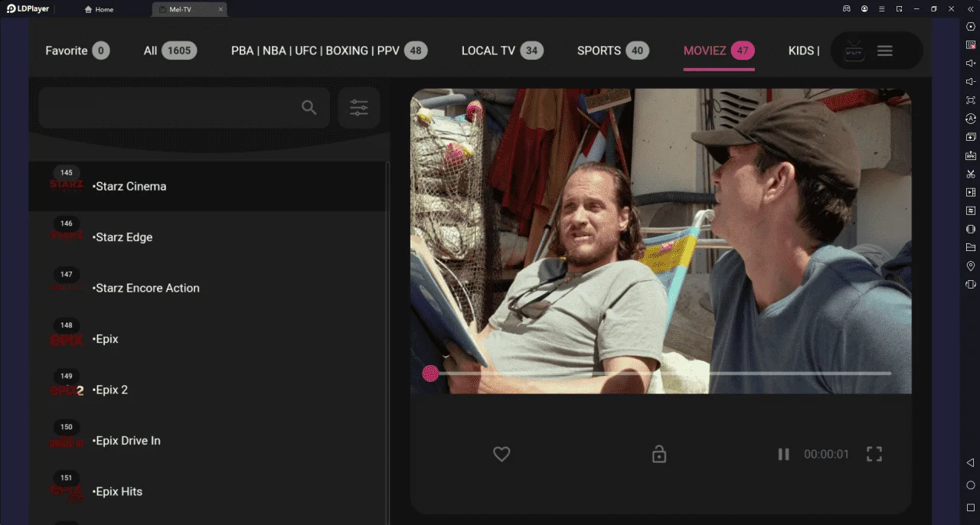Click the channel search input field
The width and height of the screenshot is (980, 525).
pos(184,107)
